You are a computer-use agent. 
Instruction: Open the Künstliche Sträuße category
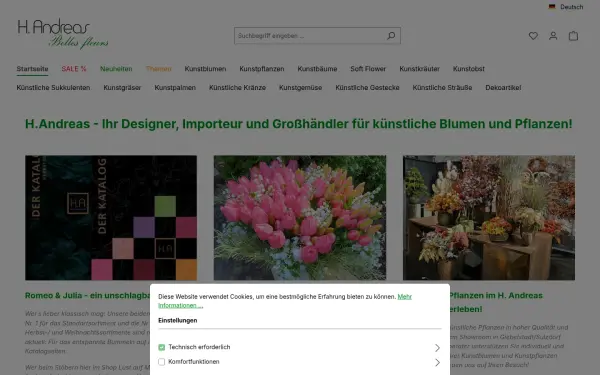442,88
